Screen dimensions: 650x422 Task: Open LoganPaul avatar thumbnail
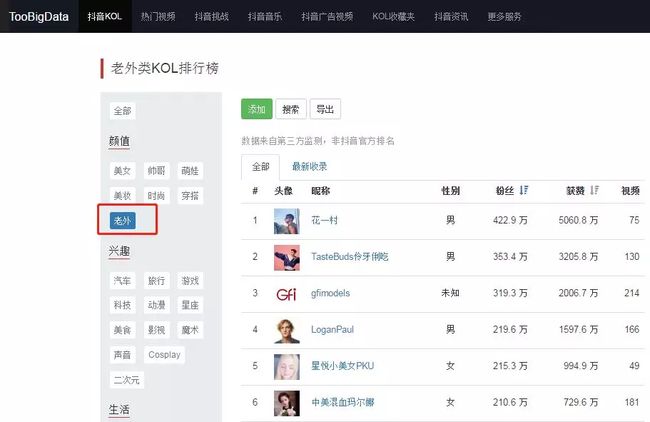click(x=286, y=330)
